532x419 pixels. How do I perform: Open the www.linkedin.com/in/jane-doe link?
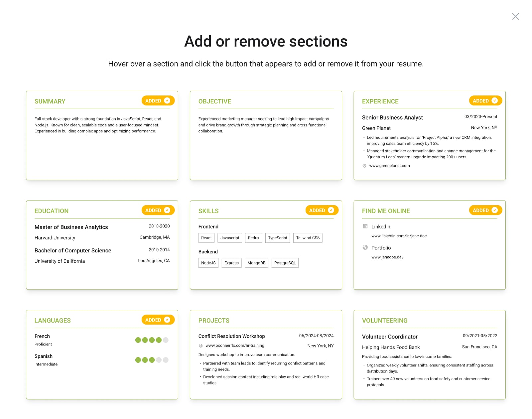(x=399, y=236)
